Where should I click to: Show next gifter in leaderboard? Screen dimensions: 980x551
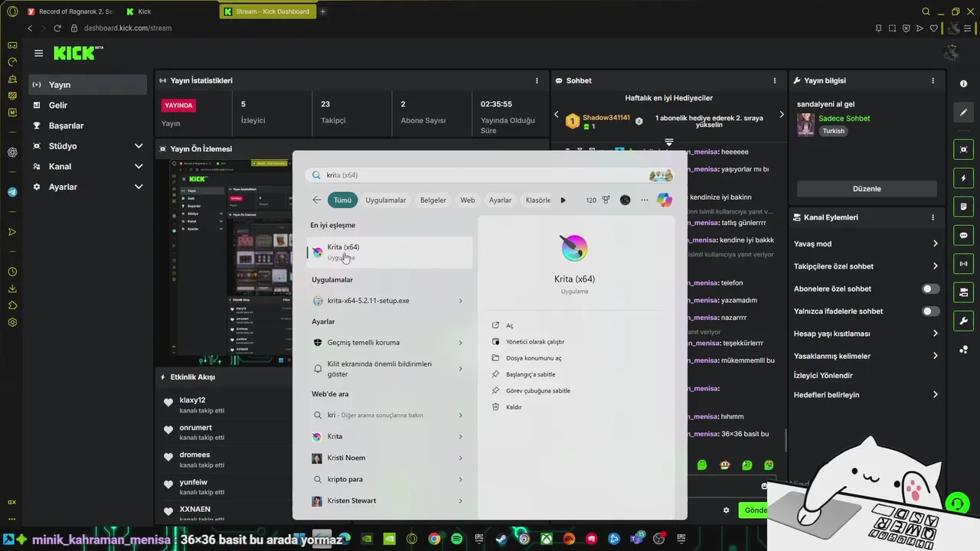pyautogui.click(x=781, y=115)
